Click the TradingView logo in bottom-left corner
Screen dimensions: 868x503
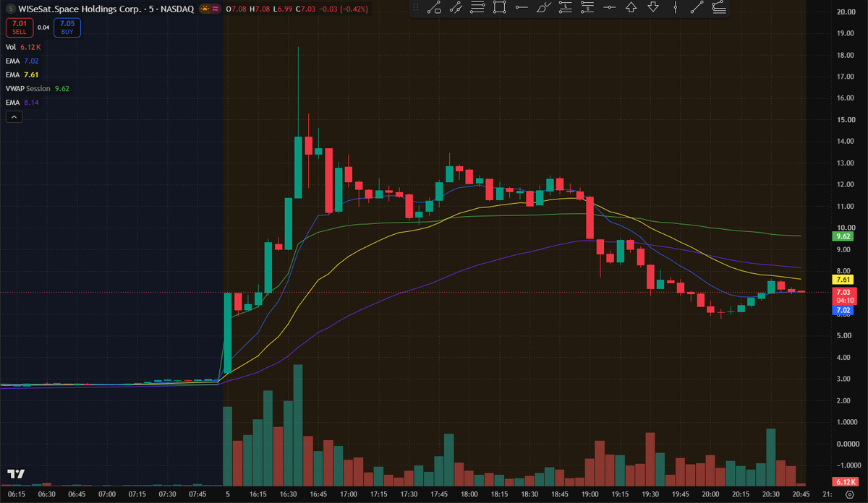point(16,474)
